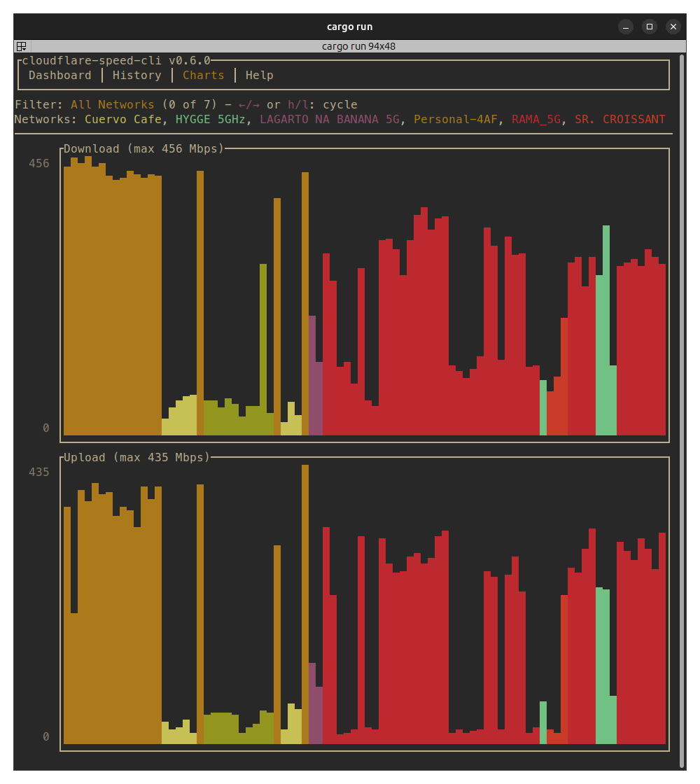Click the 456 Mbps axis label
The image size is (700, 784).
coord(41,163)
